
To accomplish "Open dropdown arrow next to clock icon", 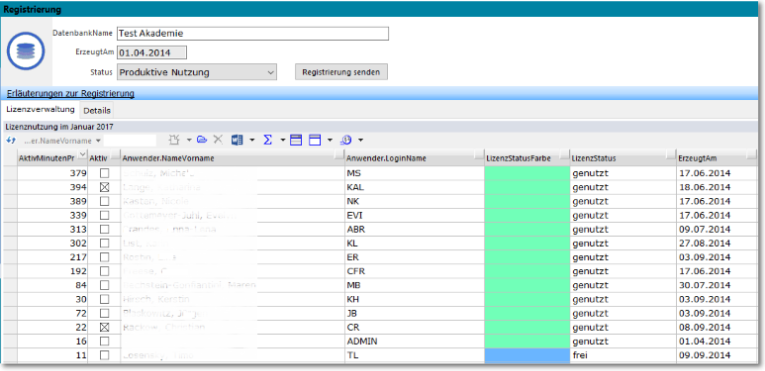I will (361, 141).
